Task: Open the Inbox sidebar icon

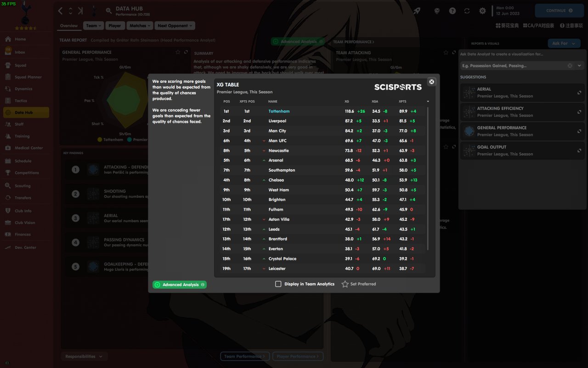Action: click(8, 52)
